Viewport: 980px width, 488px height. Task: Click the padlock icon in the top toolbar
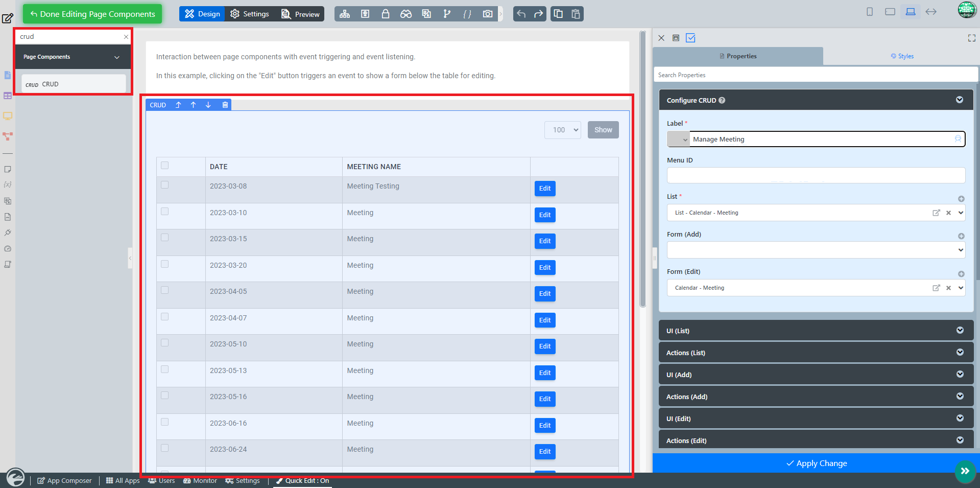coord(386,14)
